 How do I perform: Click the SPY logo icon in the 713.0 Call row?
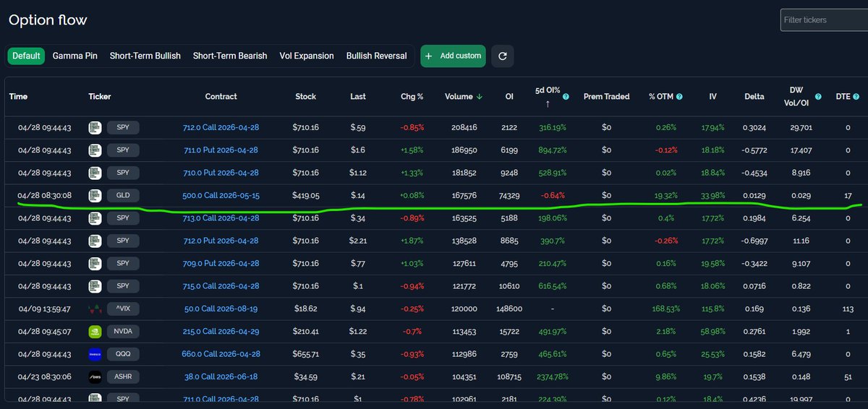click(95, 218)
